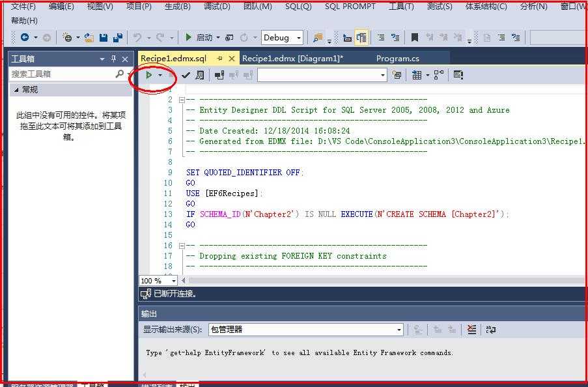Click the highlighted toolbar icon next to Debug area
588x387 pixels.
[x=362, y=38]
